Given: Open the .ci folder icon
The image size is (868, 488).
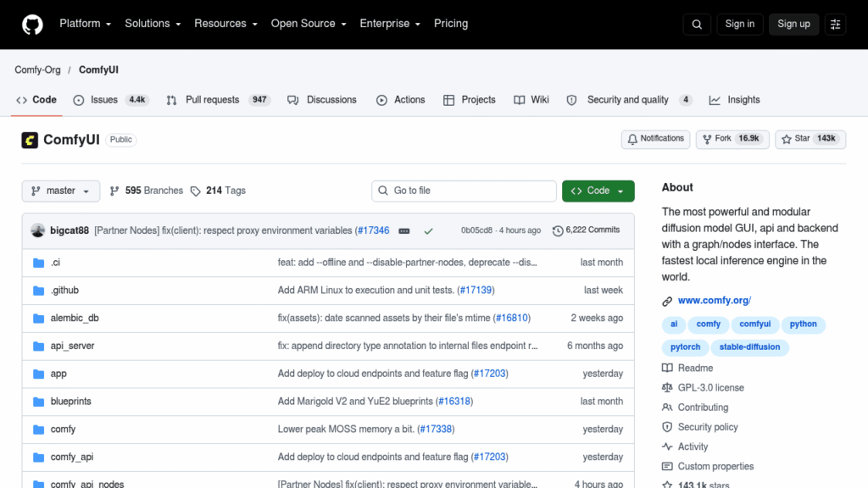Looking at the screenshot, I should (38, 263).
